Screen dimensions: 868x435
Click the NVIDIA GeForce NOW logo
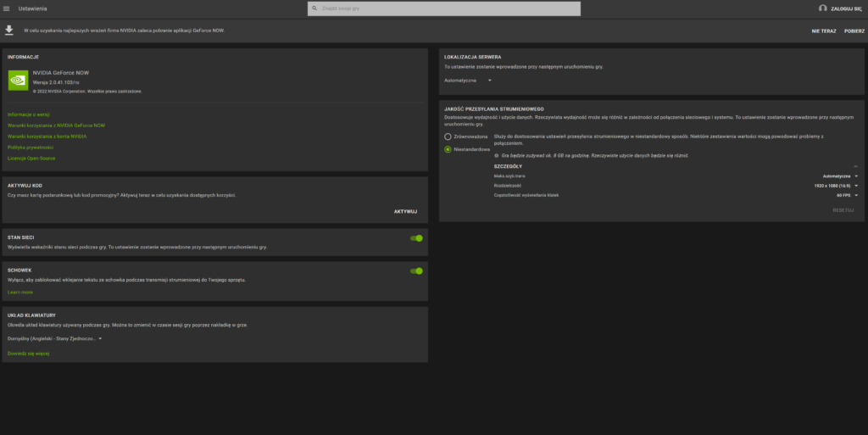[x=19, y=81]
